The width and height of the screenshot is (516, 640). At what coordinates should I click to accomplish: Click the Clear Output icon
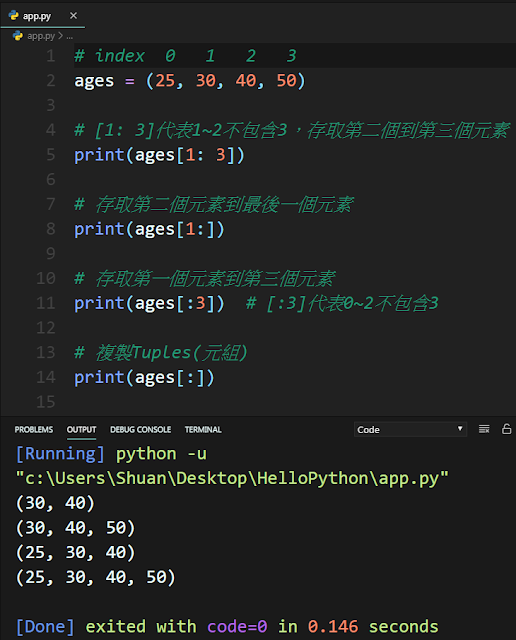(484, 429)
